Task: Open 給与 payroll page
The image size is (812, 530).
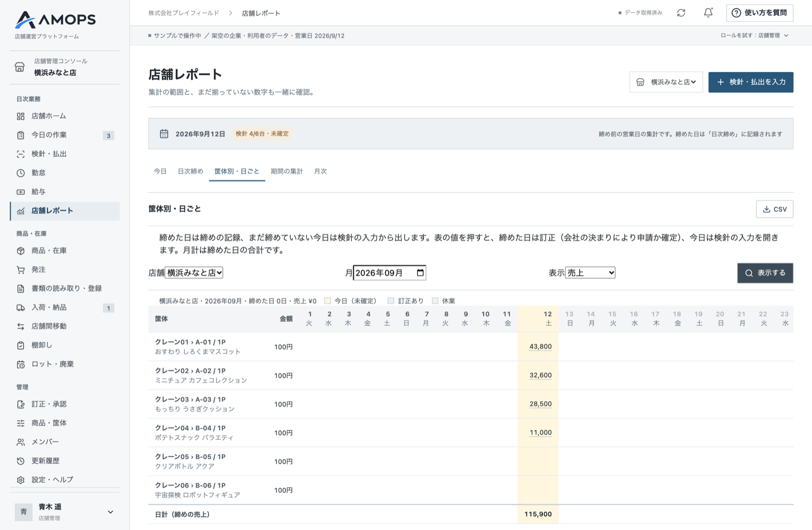Action: pyautogui.click(x=65, y=192)
